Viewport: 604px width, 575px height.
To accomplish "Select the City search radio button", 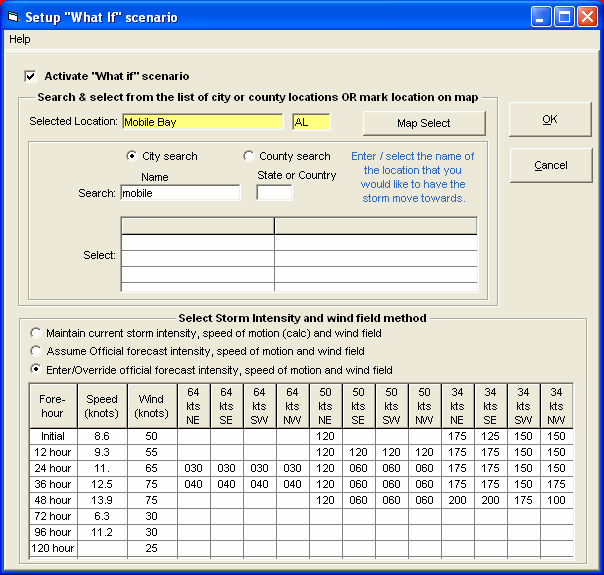I will tap(131, 156).
